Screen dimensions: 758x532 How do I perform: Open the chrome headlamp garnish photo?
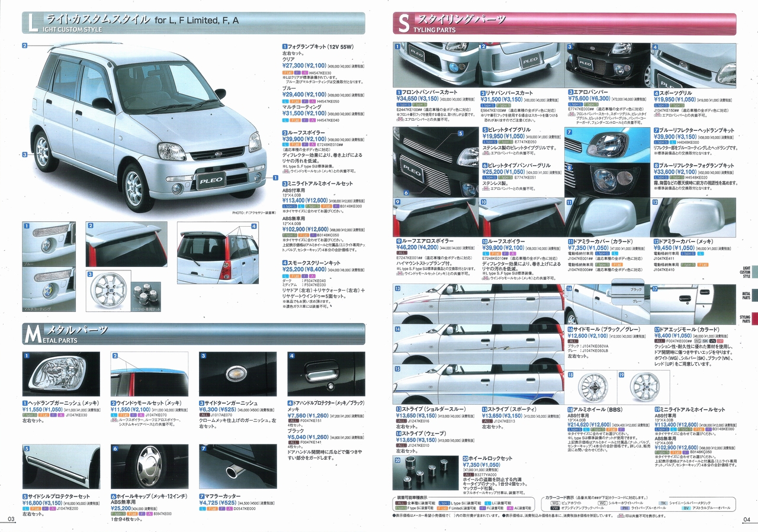[61, 375]
